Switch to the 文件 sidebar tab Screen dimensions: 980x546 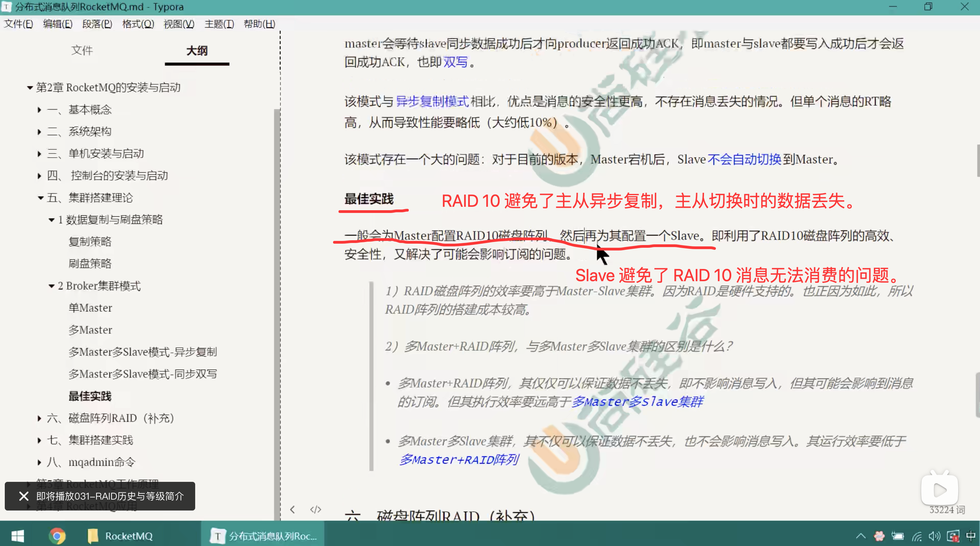tap(82, 50)
